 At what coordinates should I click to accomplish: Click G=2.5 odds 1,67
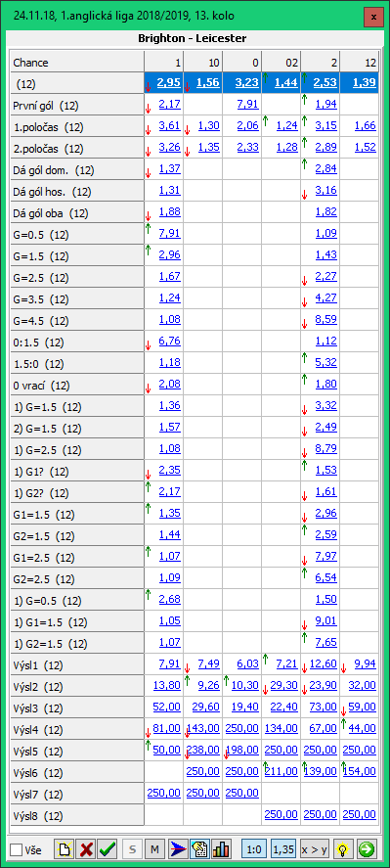169,276
